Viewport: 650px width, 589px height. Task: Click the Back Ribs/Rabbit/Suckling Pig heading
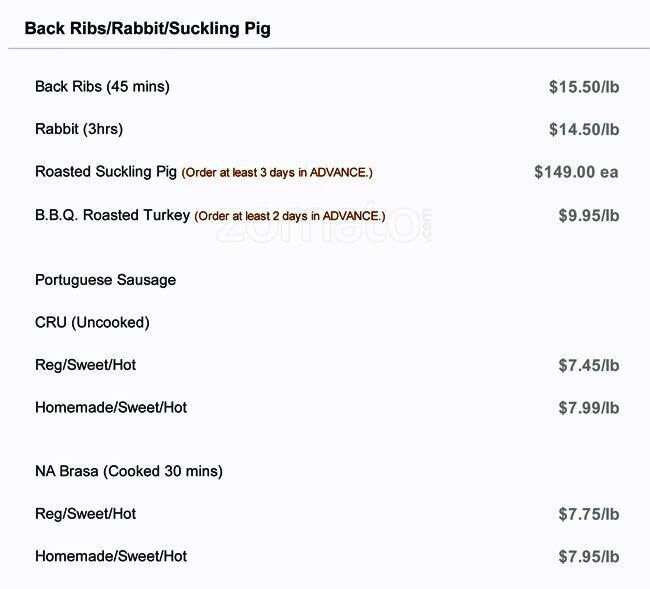click(x=147, y=28)
